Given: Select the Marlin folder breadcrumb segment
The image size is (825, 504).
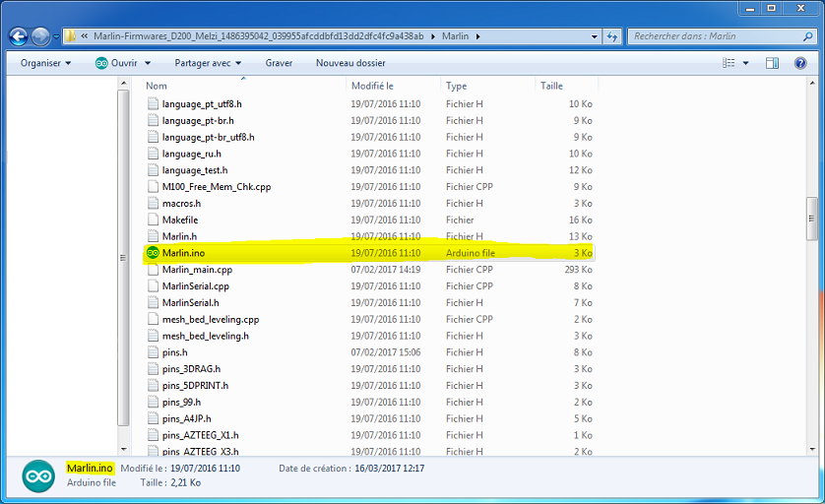Looking at the screenshot, I should [x=455, y=36].
